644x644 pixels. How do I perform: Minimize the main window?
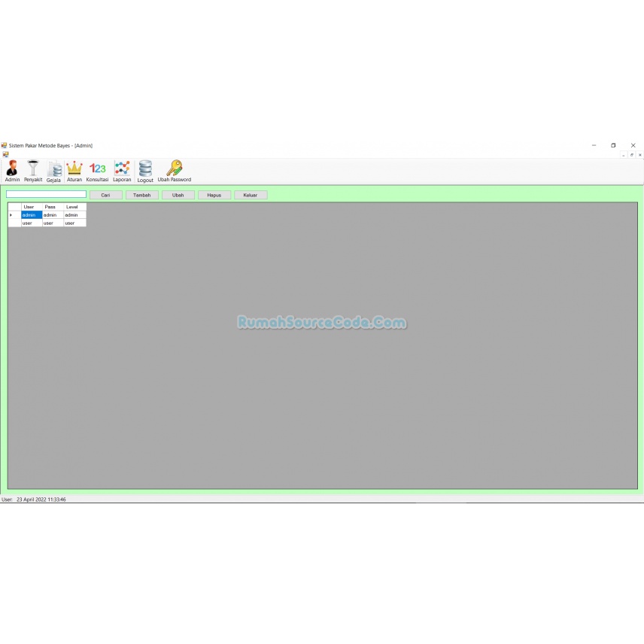tap(594, 145)
